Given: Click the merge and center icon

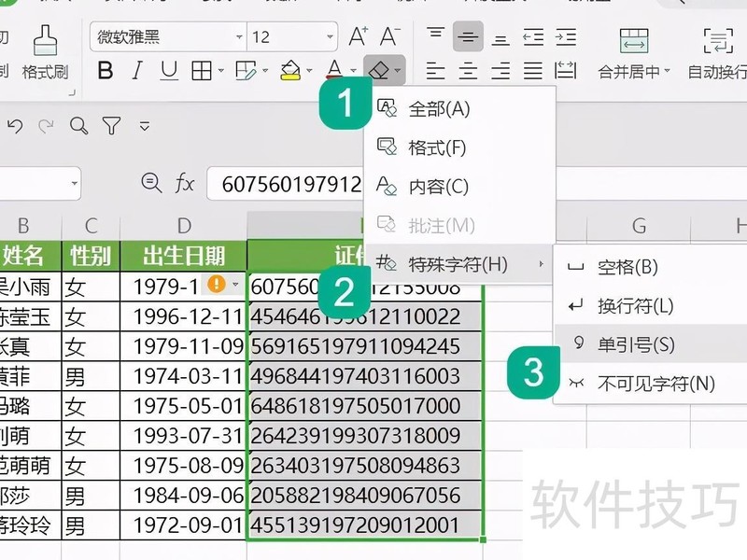Looking at the screenshot, I should click(634, 41).
